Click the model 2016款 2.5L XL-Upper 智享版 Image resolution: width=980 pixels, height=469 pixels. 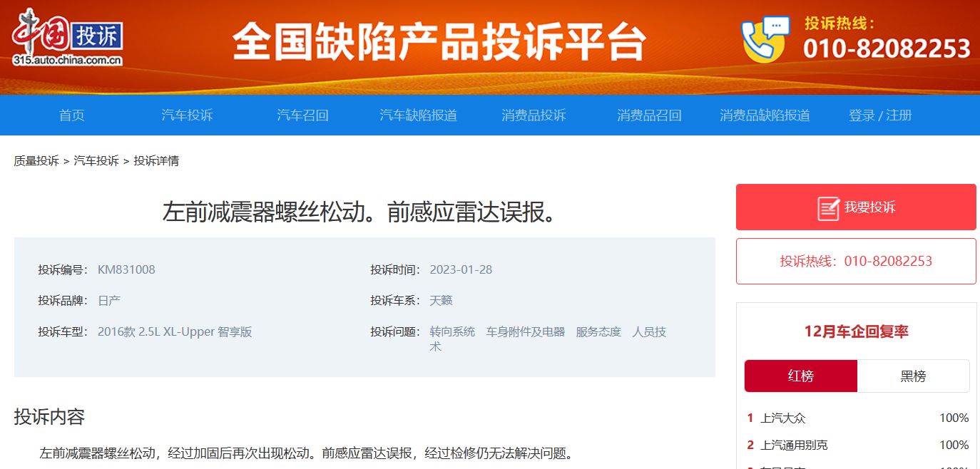[x=175, y=332]
